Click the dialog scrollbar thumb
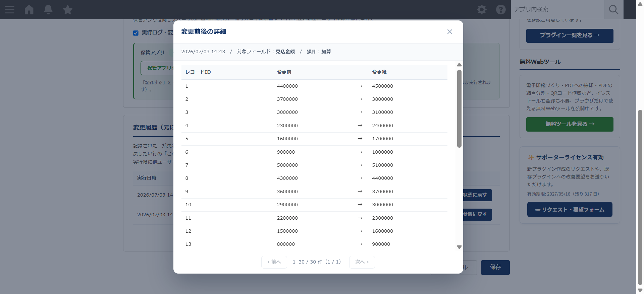This screenshot has width=644, height=294. (x=459, y=108)
